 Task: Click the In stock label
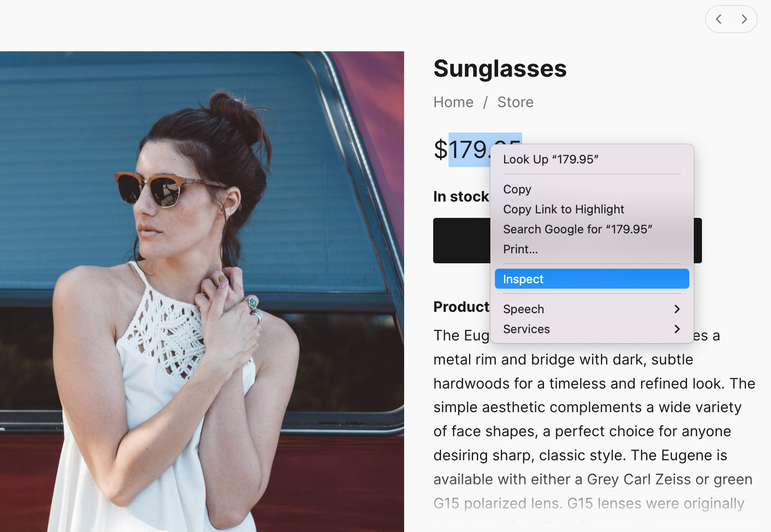[460, 197]
